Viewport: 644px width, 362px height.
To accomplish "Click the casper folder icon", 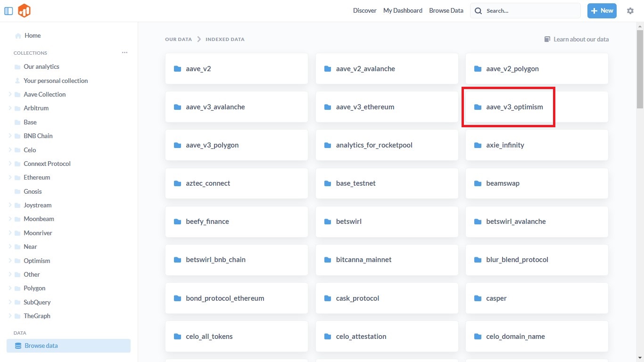I will [x=478, y=298].
